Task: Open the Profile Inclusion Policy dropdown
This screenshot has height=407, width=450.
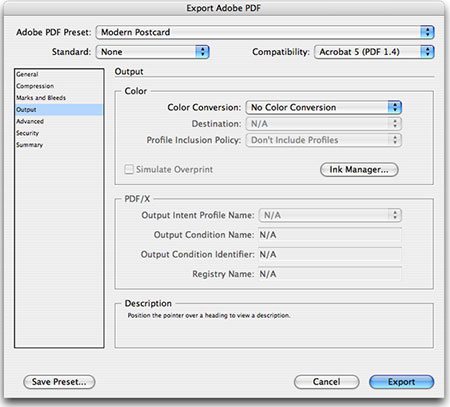Action: tap(324, 140)
